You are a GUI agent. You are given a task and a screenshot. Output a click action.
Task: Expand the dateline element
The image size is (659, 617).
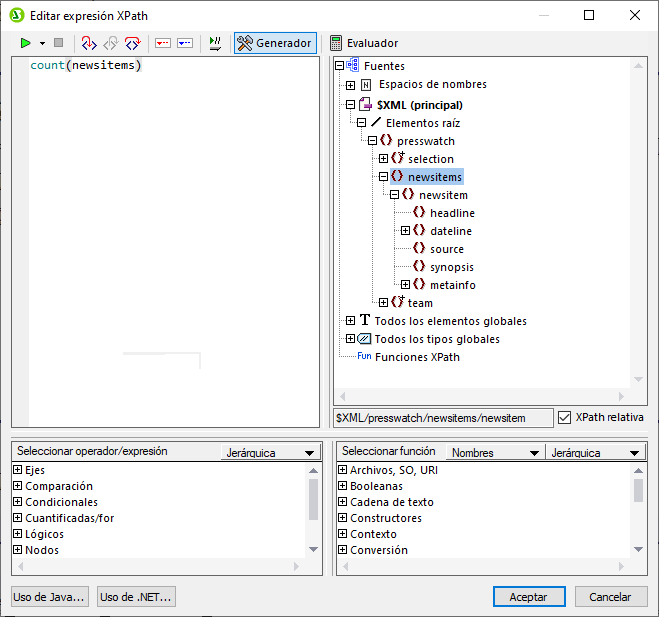[x=406, y=231]
